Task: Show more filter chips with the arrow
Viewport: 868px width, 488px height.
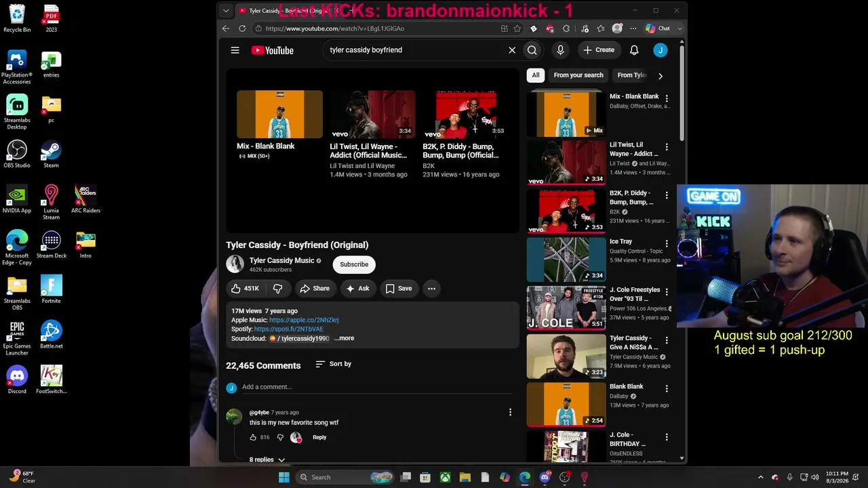Action: click(x=660, y=76)
